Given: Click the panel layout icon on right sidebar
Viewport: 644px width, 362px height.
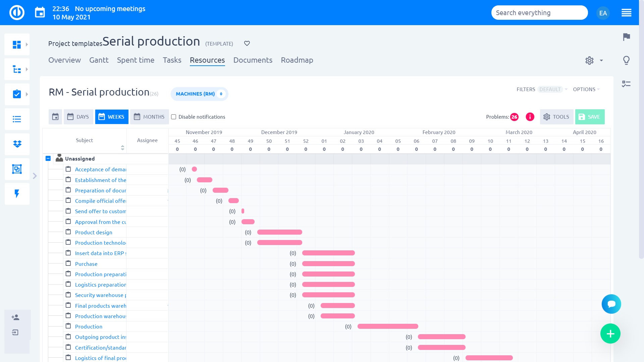Looking at the screenshot, I should click(627, 84).
